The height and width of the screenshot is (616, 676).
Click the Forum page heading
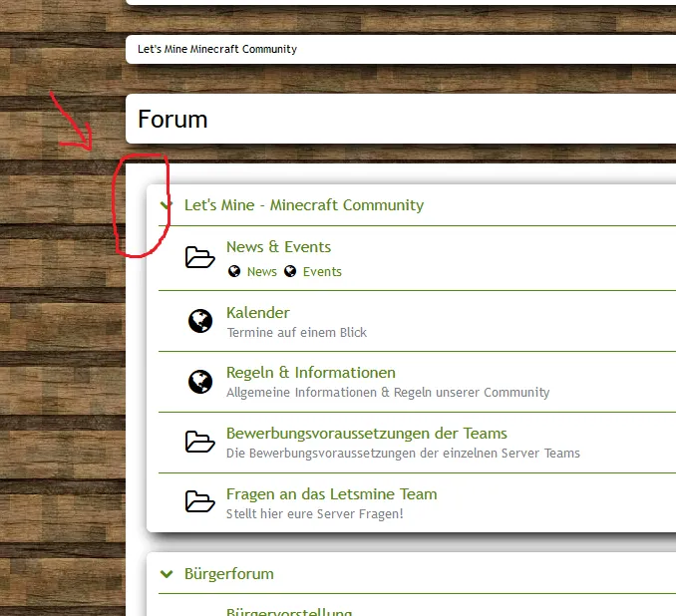172,119
